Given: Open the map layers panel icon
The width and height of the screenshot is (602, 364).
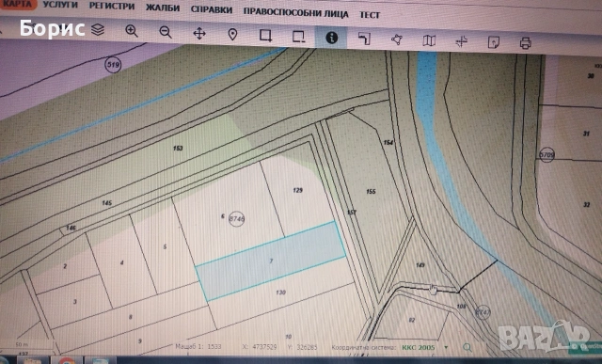Looking at the screenshot, I should [x=98, y=29].
